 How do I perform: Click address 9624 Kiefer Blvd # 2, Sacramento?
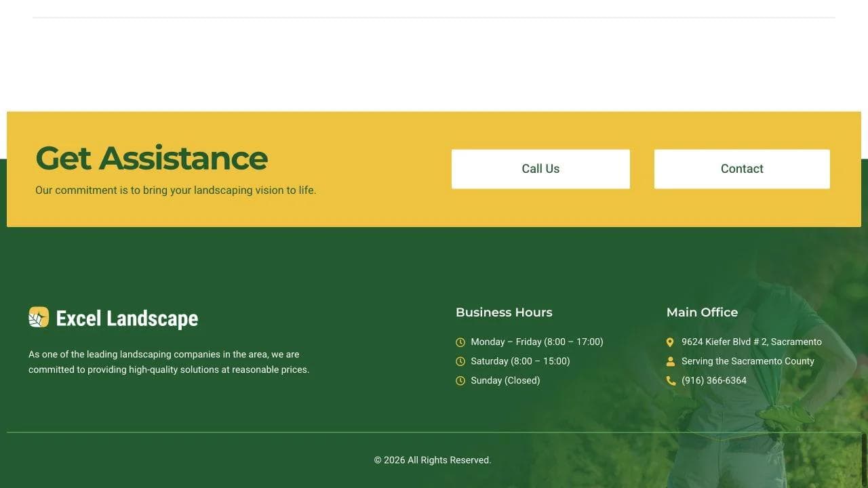[751, 342]
